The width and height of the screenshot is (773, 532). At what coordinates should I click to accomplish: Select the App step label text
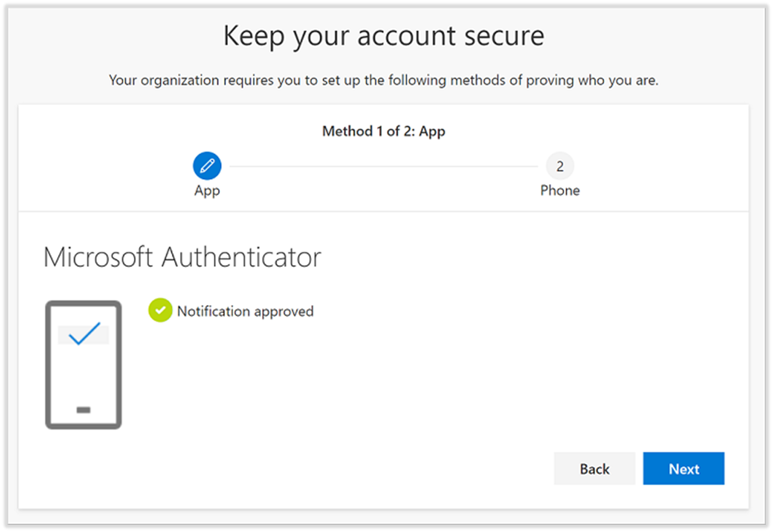coord(207,190)
